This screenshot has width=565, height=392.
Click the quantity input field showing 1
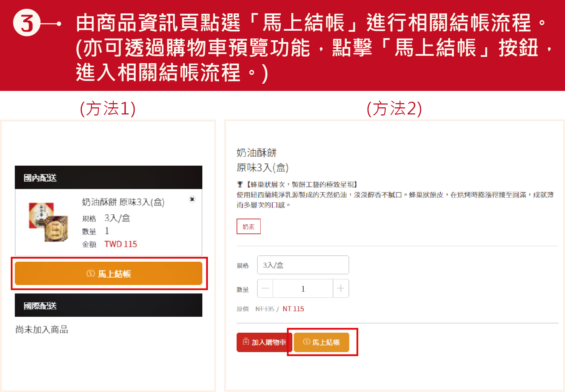(x=303, y=289)
